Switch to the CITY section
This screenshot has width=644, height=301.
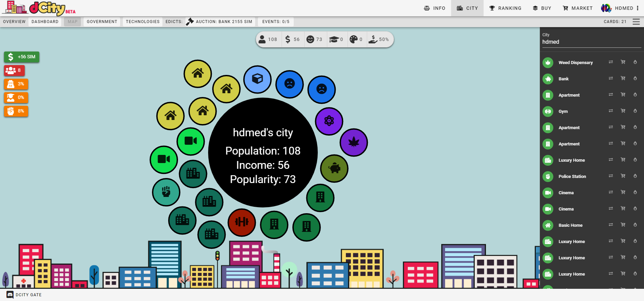tap(467, 8)
